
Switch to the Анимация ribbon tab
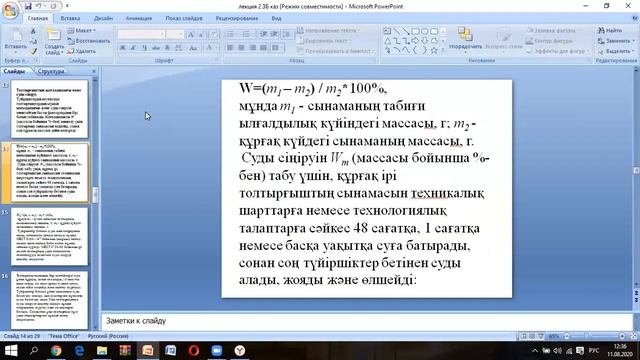click(139, 18)
